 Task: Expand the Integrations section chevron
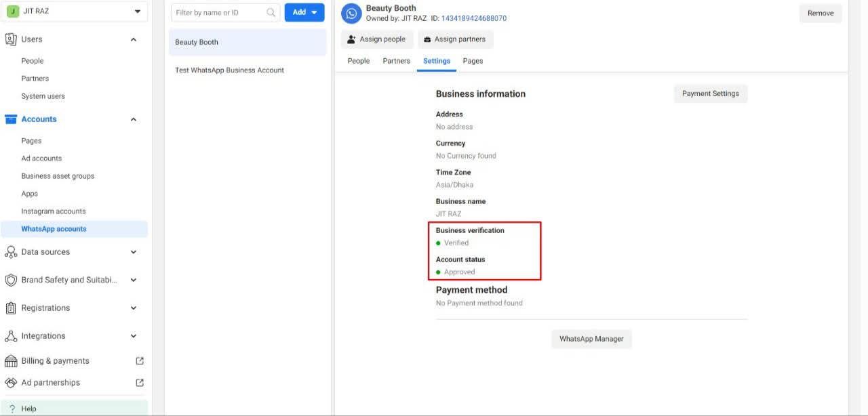134,336
